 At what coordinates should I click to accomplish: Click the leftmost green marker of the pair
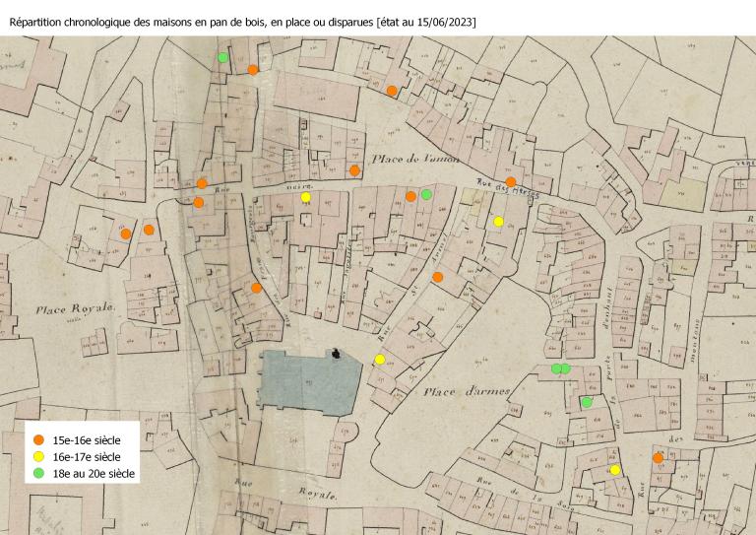pos(556,368)
